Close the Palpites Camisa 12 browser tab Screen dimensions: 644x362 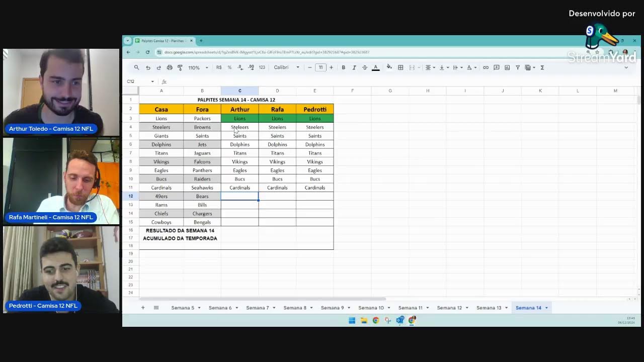point(191,41)
